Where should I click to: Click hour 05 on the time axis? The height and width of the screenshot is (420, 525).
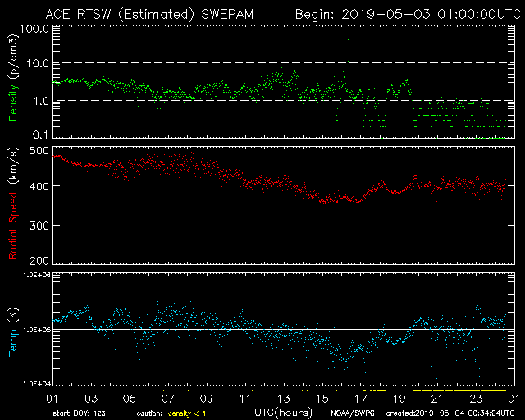point(129,398)
